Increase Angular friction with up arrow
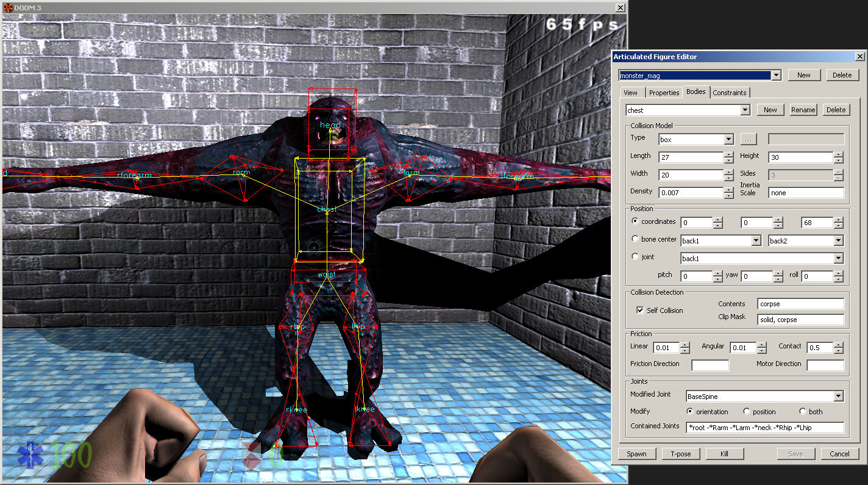The width and height of the screenshot is (868, 485). pyautogui.click(x=761, y=345)
